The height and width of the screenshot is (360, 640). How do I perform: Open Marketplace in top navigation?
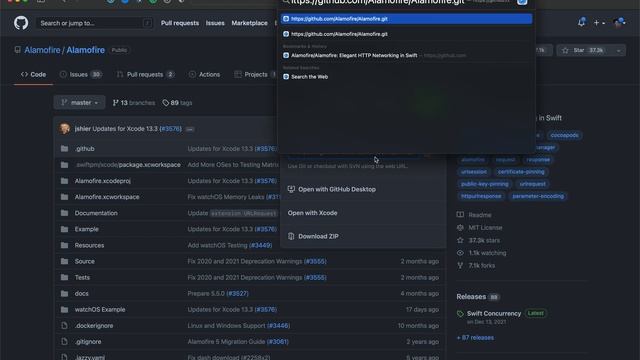(x=249, y=23)
